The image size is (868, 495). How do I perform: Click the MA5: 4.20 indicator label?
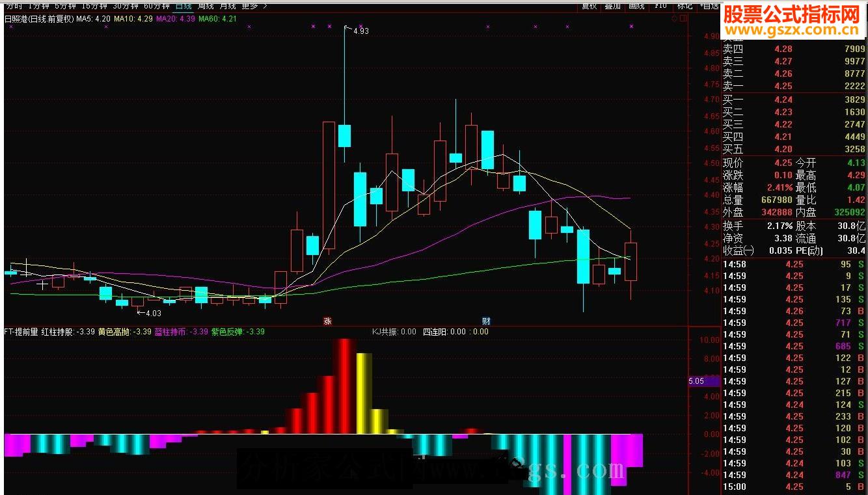tap(92, 19)
